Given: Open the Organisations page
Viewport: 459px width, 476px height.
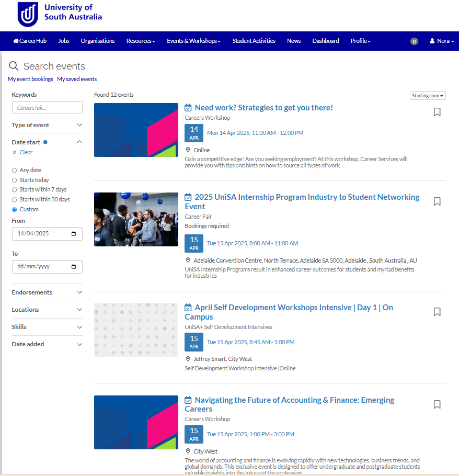Looking at the screenshot, I should (x=98, y=41).
